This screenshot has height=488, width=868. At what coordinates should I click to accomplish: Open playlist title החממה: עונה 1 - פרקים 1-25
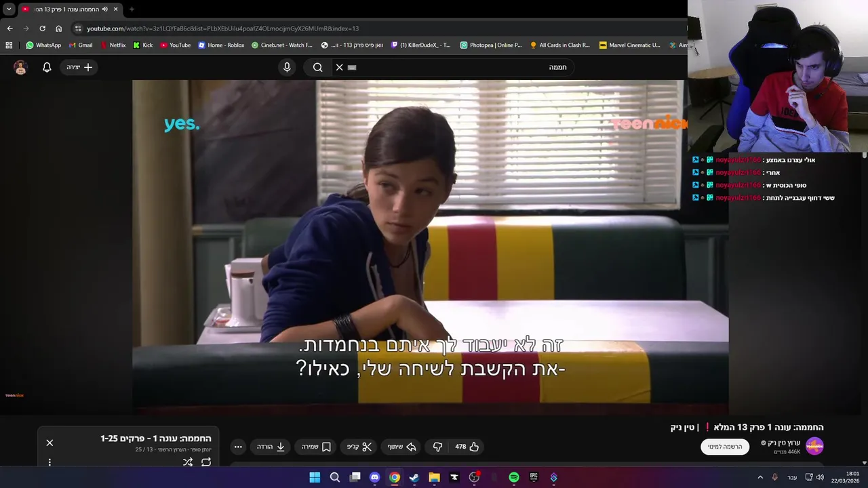coord(156,439)
